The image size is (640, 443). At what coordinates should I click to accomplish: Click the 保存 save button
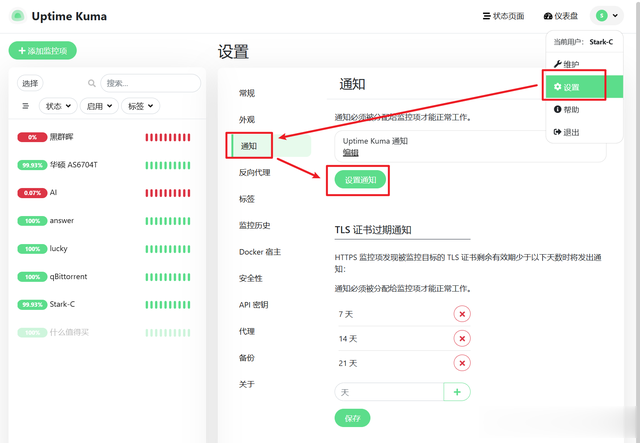pyautogui.click(x=352, y=418)
